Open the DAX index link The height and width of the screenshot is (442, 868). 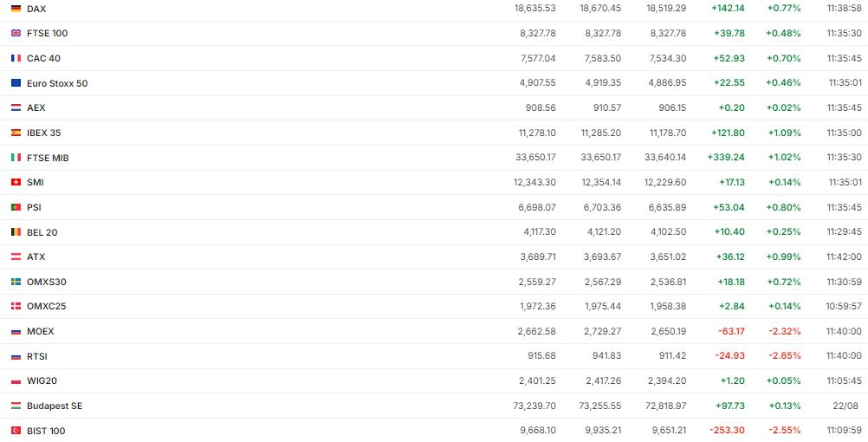point(36,9)
